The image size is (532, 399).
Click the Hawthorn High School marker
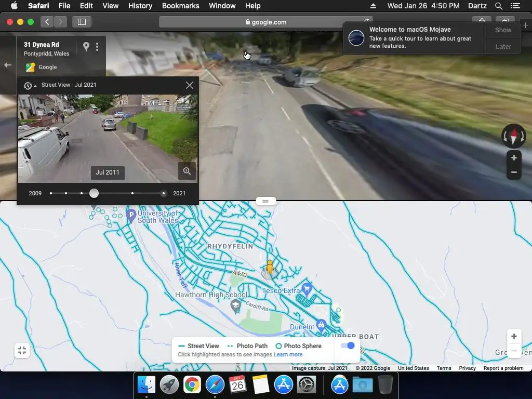coord(235,307)
